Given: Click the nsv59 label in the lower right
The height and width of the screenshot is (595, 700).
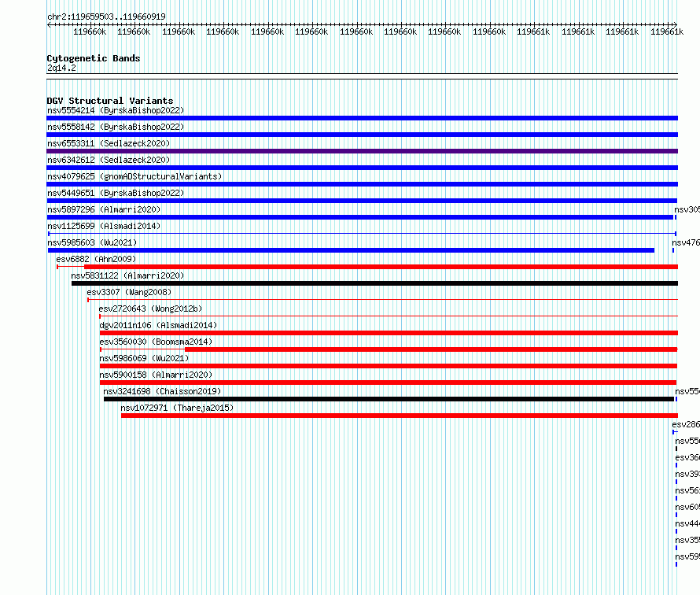Looking at the screenshot, I should click(687, 556).
